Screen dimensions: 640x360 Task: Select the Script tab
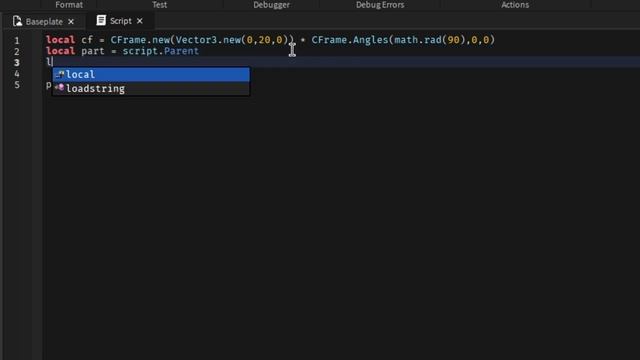[x=120, y=21]
